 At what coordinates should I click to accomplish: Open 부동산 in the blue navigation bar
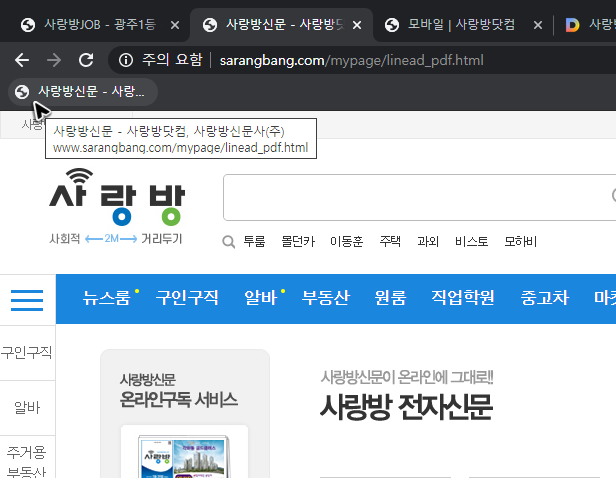(325, 298)
